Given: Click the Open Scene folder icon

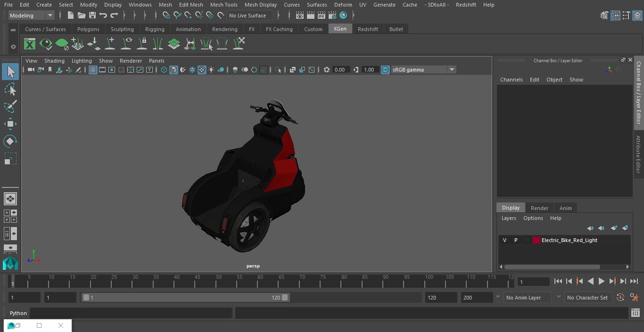Looking at the screenshot, I should point(81,16).
